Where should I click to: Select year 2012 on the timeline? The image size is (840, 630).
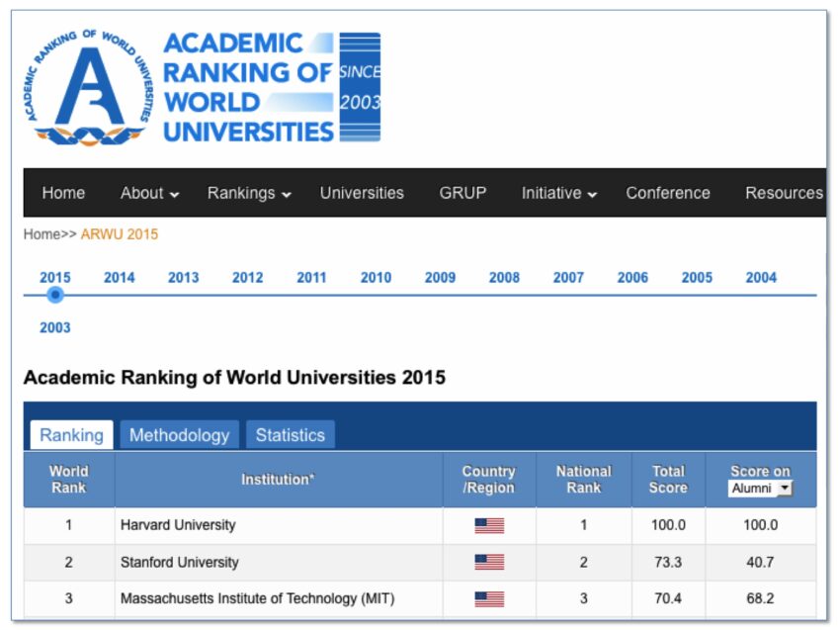tap(247, 278)
